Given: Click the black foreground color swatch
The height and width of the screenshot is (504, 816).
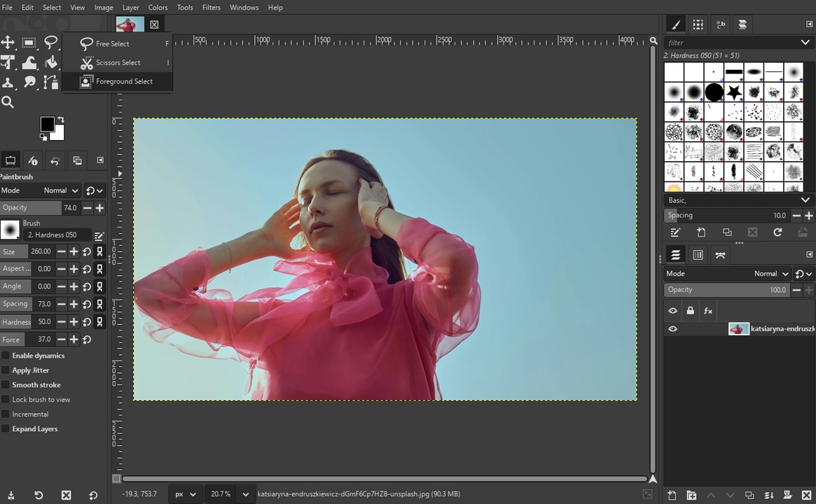Looking at the screenshot, I should coord(47,124).
